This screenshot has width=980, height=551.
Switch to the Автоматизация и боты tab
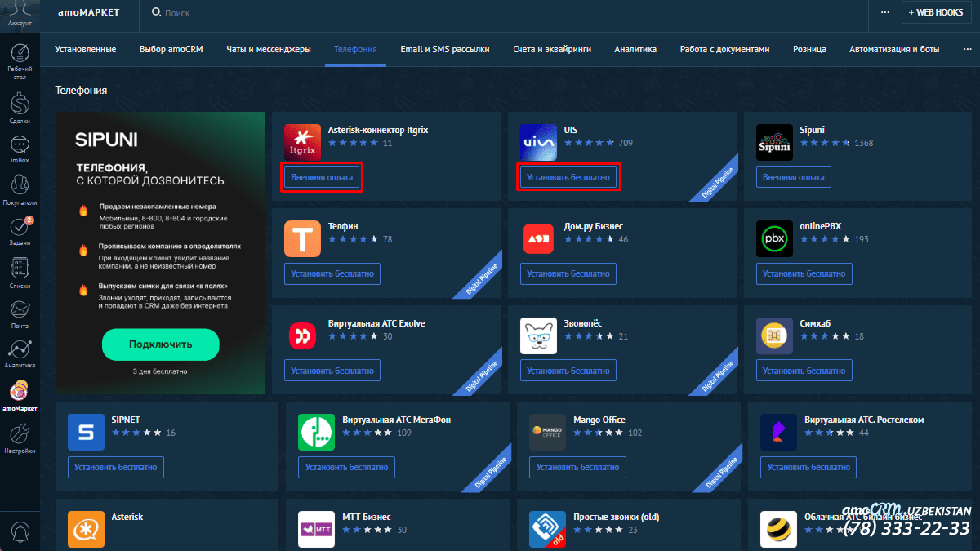click(894, 49)
